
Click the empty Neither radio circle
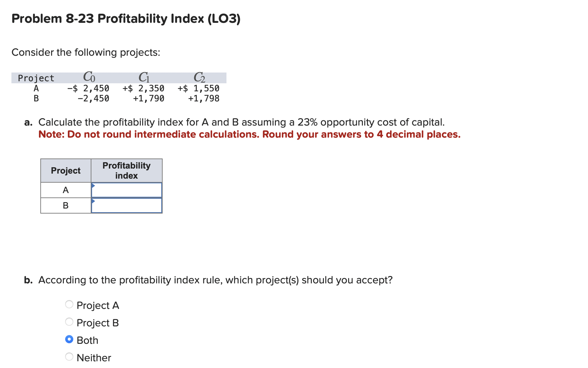tap(70, 356)
